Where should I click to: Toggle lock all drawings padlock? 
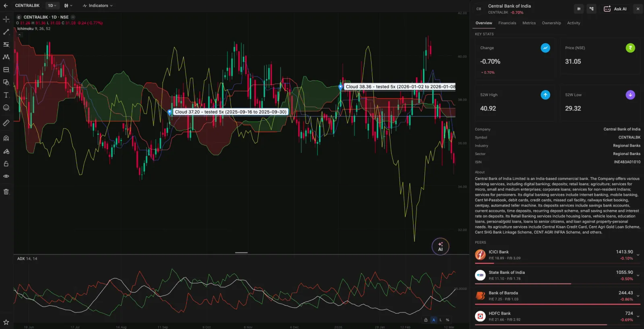[6, 163]
